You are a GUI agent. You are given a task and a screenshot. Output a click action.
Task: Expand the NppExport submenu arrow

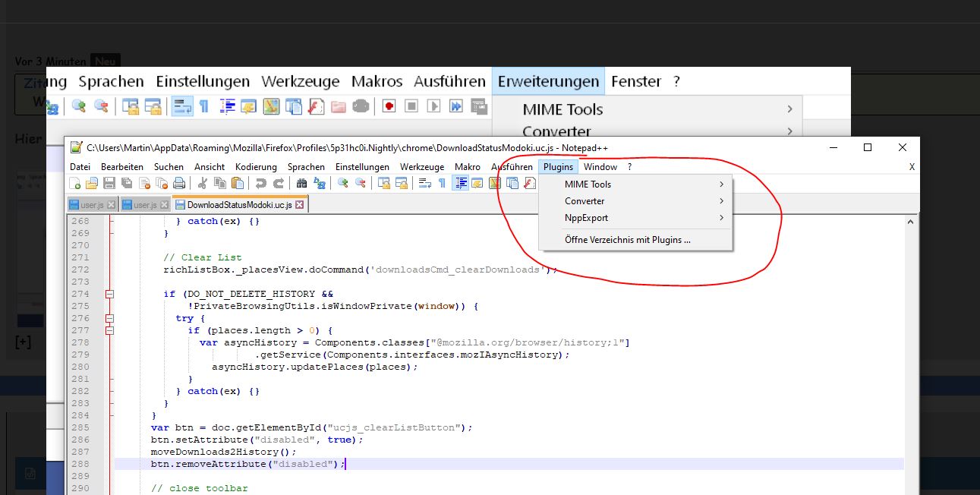[x=720, y=218]
